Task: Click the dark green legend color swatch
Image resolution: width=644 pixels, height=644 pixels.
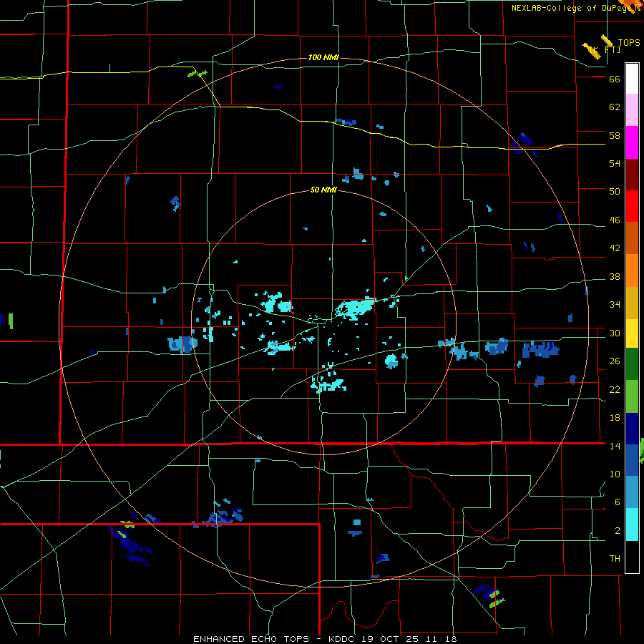Action: 632,364
